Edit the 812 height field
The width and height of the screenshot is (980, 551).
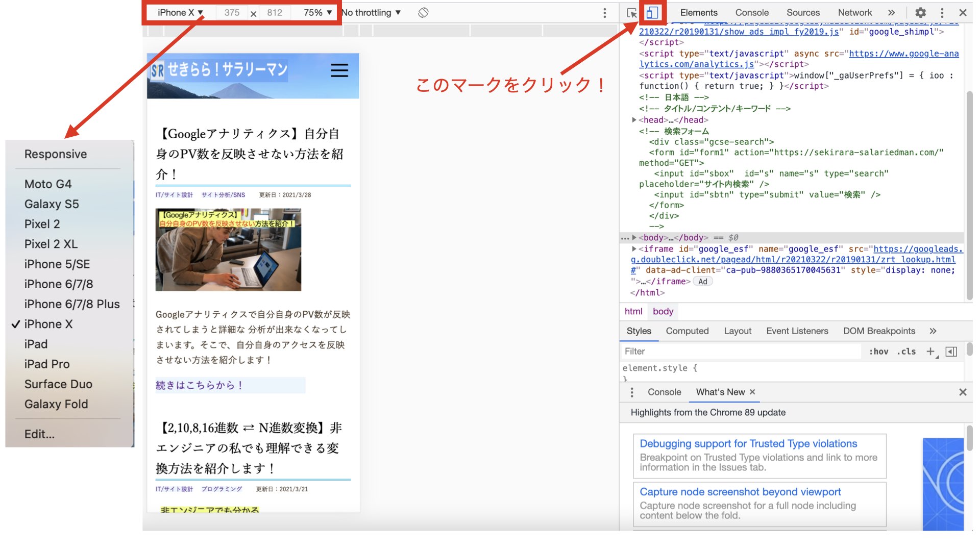click(275, 13)
